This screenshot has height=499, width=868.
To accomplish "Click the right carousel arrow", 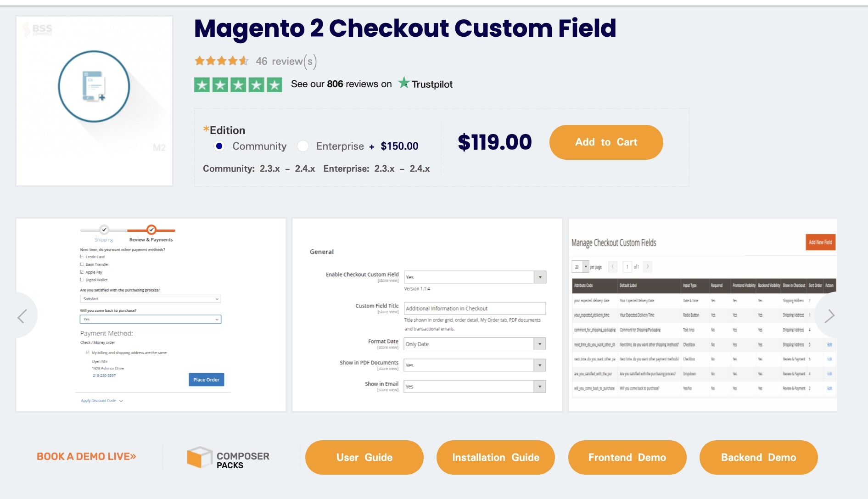I will [x=831, y=316].
